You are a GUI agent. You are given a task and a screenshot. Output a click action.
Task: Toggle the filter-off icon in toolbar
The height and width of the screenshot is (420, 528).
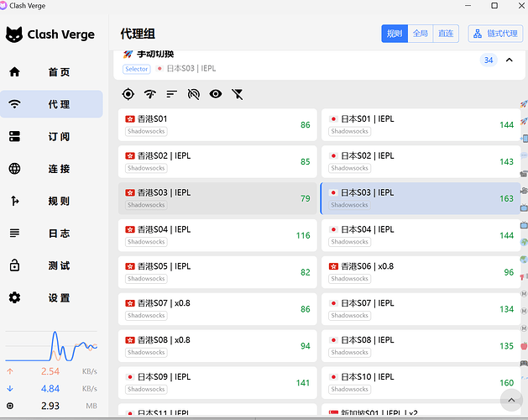click(x=238, y=94)
